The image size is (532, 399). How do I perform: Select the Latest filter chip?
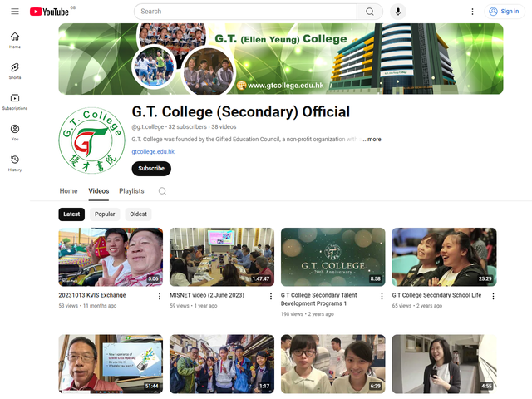(71, 214)
